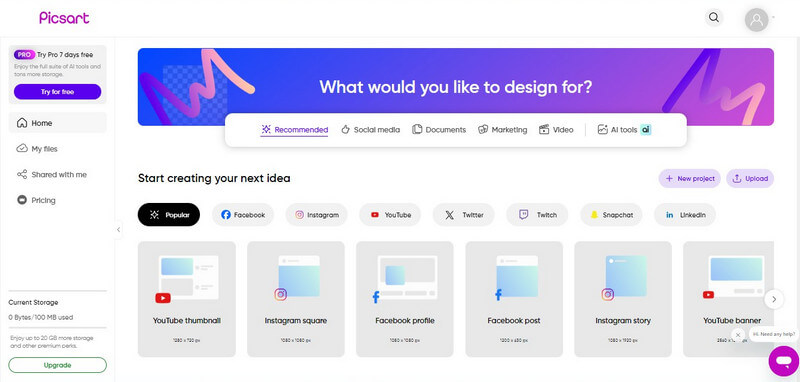This screenshot has width=800, height=382.
Task: Choose the YouTube thumbnail template card
Action: [x=187, y=299]
